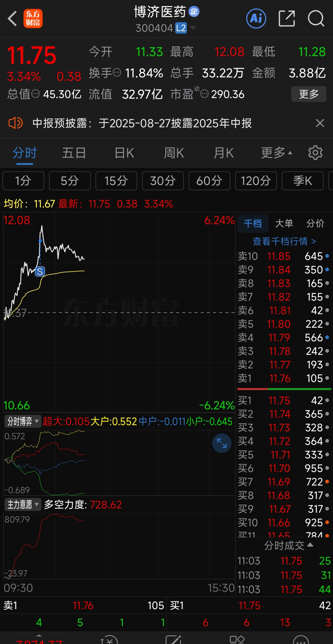
Task: Open the 东方财富 logo icon
Action: [x=33, y=18]
